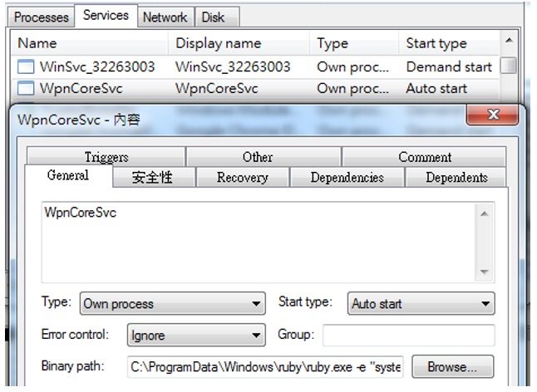Click the Binary path text field
537x392 pixels.
click(265, 366)
